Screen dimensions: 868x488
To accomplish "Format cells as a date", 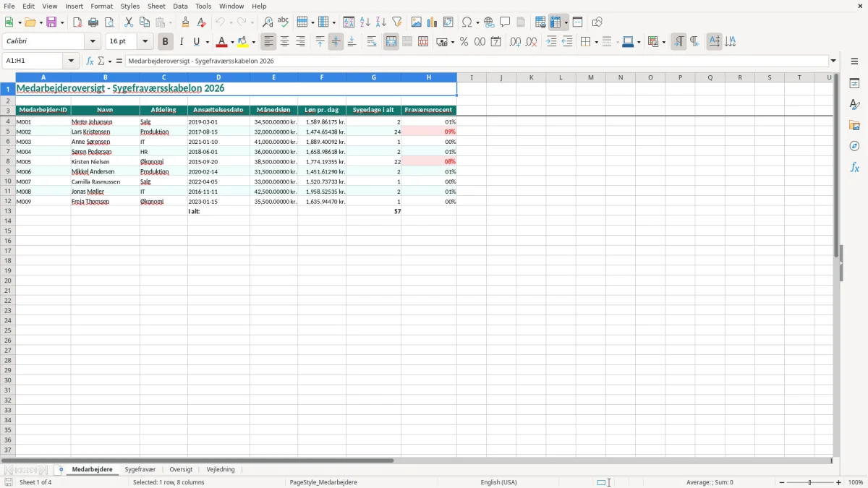I will point(495,42).
